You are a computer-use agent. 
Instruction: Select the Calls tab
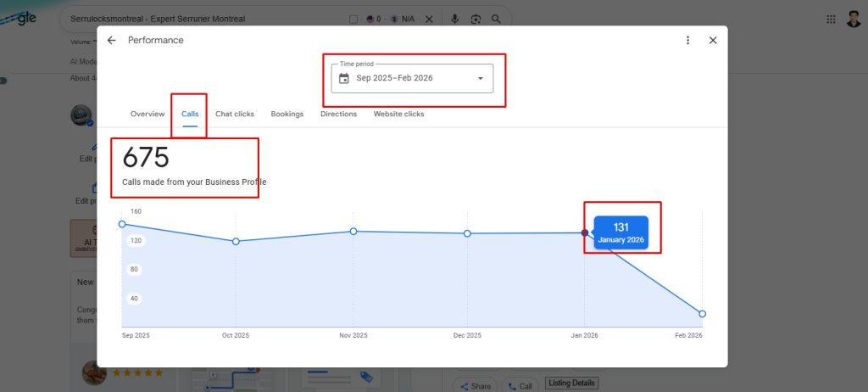[190, 114]
